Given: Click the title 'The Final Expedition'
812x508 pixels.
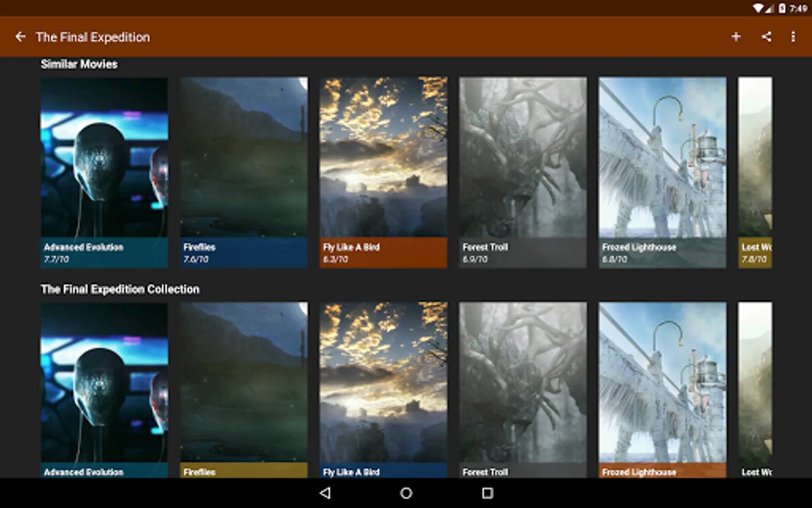Looking at the screenshot, I should coord(93,37).
